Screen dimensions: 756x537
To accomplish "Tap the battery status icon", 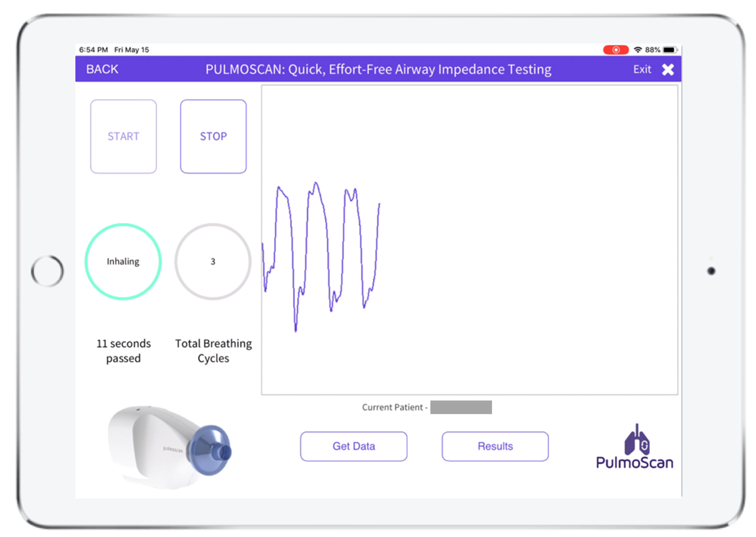I will pos(669,50).
